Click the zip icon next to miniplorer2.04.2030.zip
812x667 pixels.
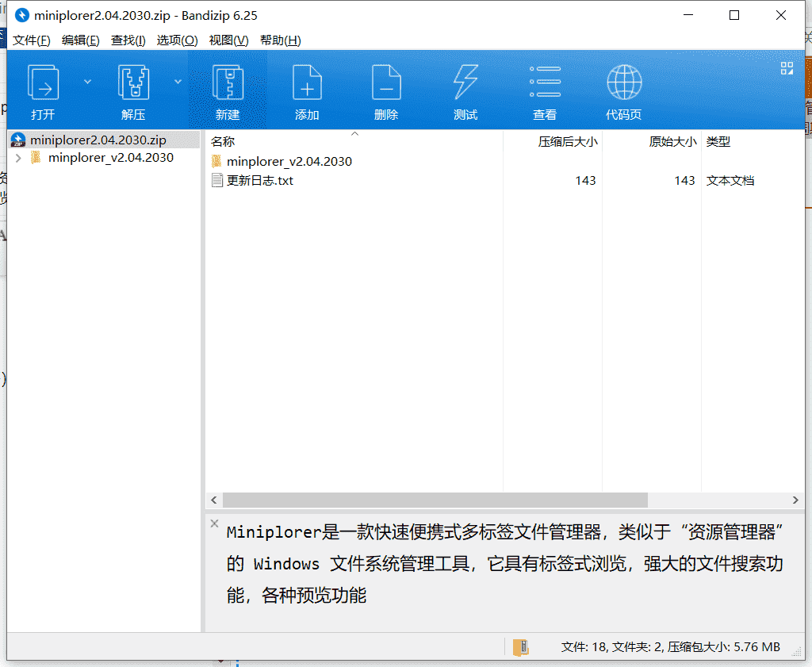coord(18,140)
